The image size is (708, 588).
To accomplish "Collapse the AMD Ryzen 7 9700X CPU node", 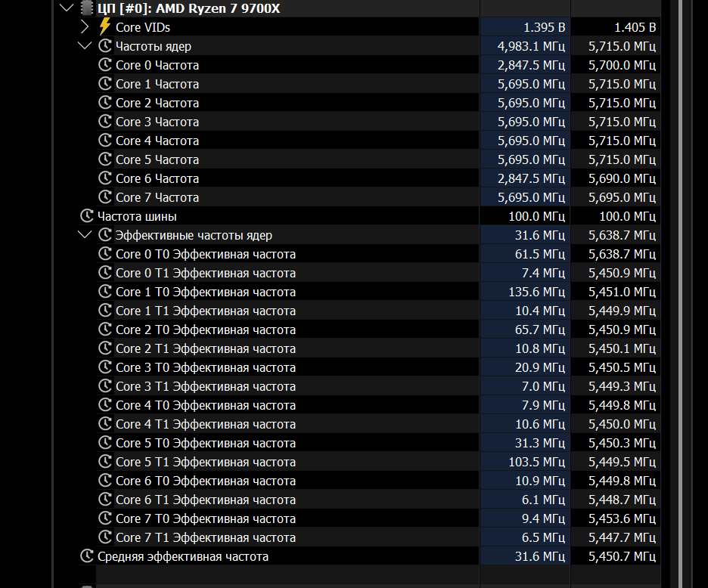I will pyautogui.click(x=67, y=8).
